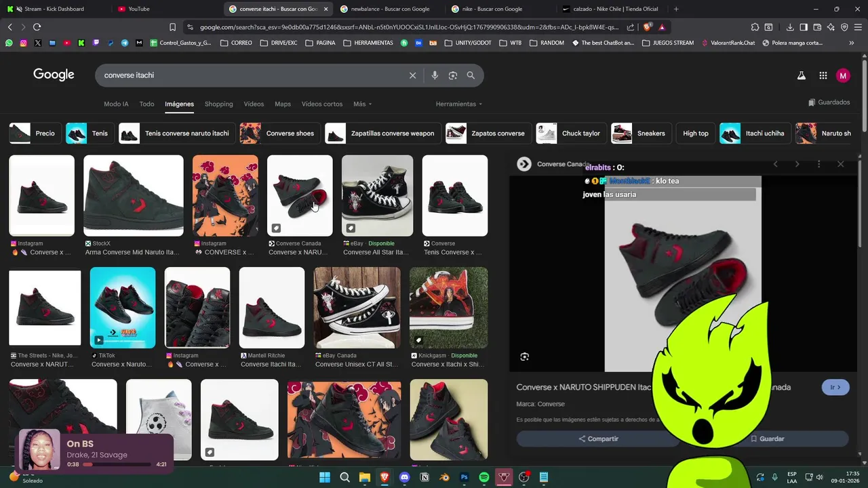This screenshot has width=868, height=488.
Task: Switch to the Videos results tab
Action: pos(254,104)
